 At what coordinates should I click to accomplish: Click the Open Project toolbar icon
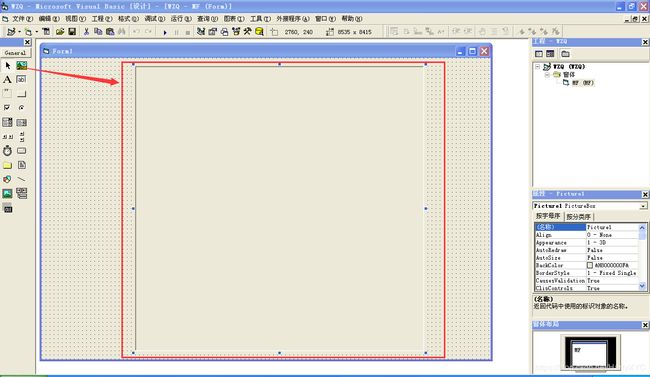[60, 32]
